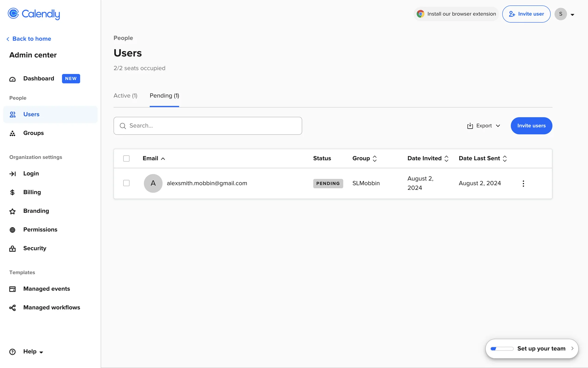The height and width of the screenshot is (368, 588).
Task: Open Login settings in sidebar
Action: click(31, 174)
